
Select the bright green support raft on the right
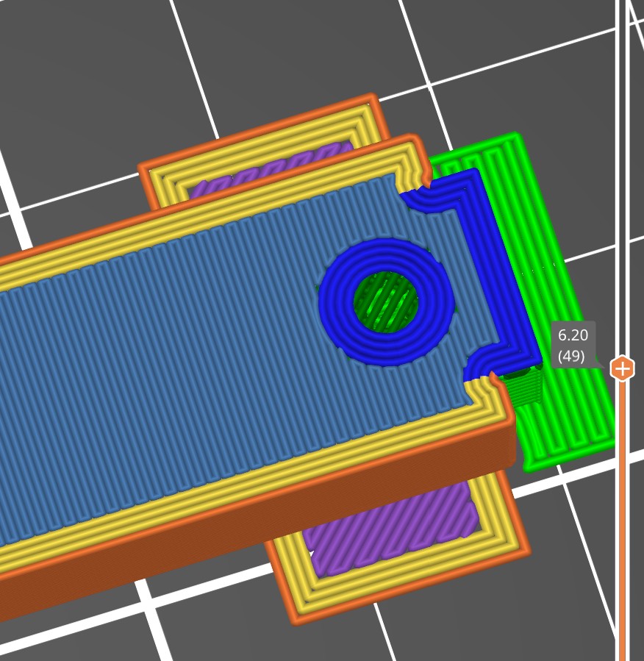tap(573, 412)
